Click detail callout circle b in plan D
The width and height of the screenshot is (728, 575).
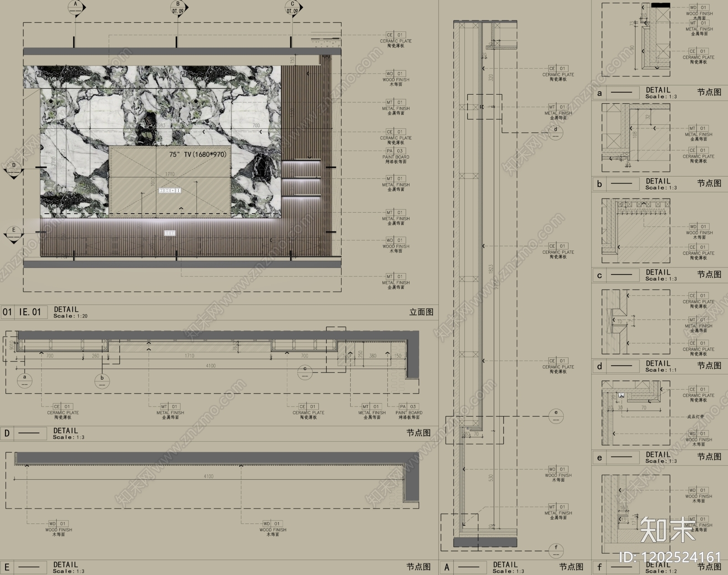(102, 381)
